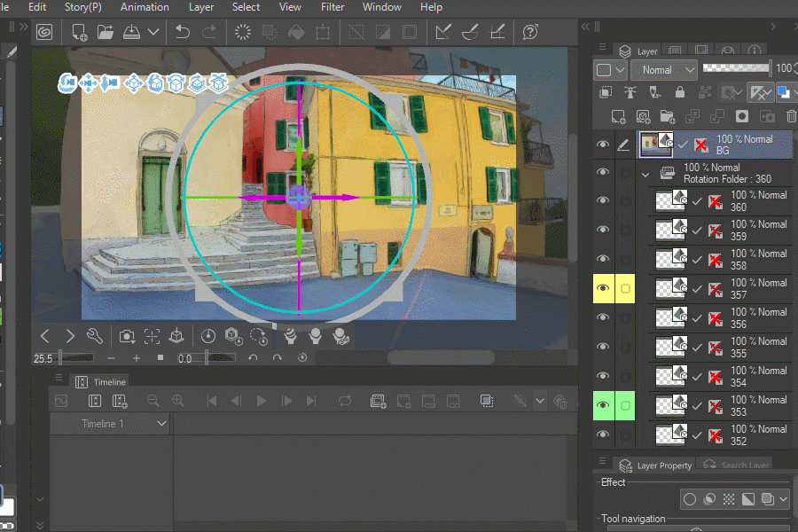Open the Animation menu
Screen dimensions: 798x532
[145, 7]
